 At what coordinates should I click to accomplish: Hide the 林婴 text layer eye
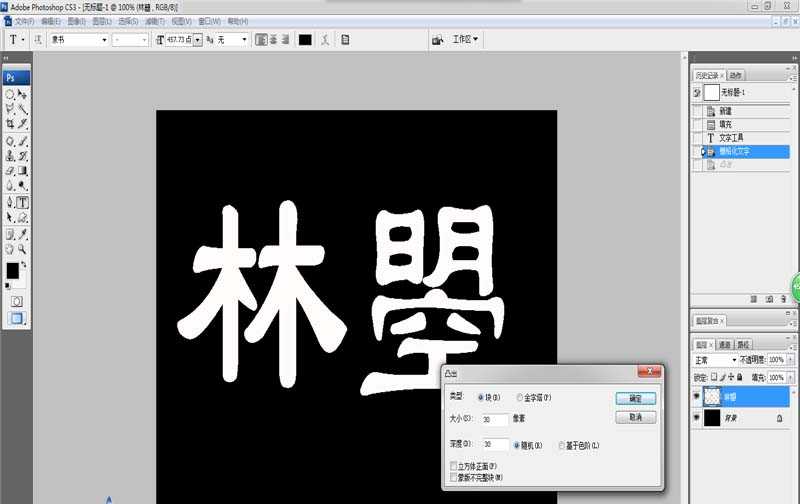click(x=696, y=396)
